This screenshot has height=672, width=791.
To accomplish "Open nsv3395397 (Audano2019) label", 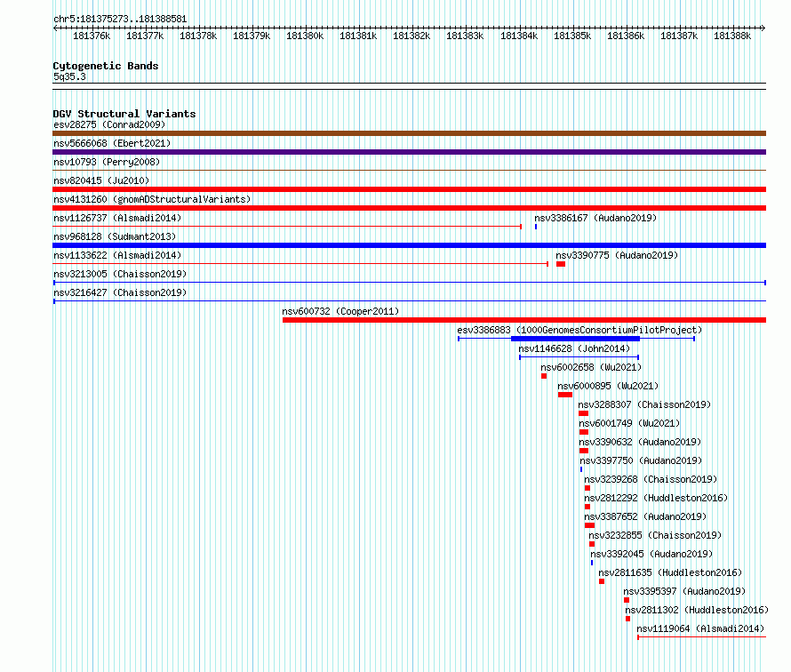I will [684, 591].
